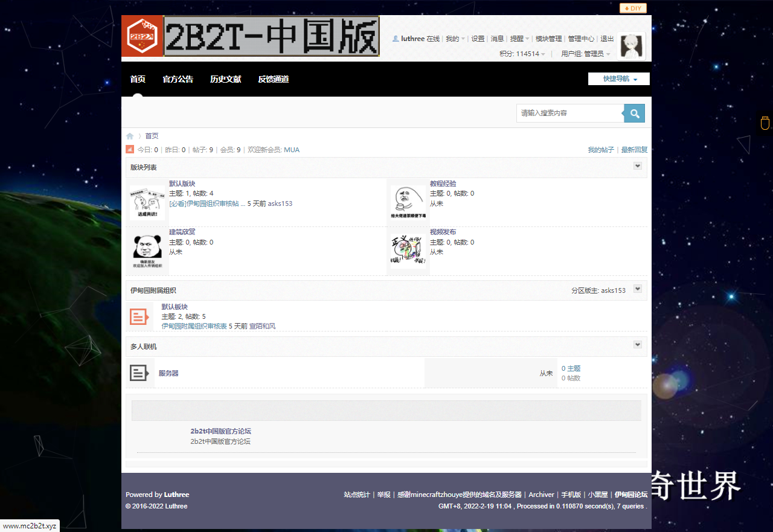The width and height of the screenshot is (773, 532).
Task: Click the Powered by Luthree link
Action: coord(176,495)
